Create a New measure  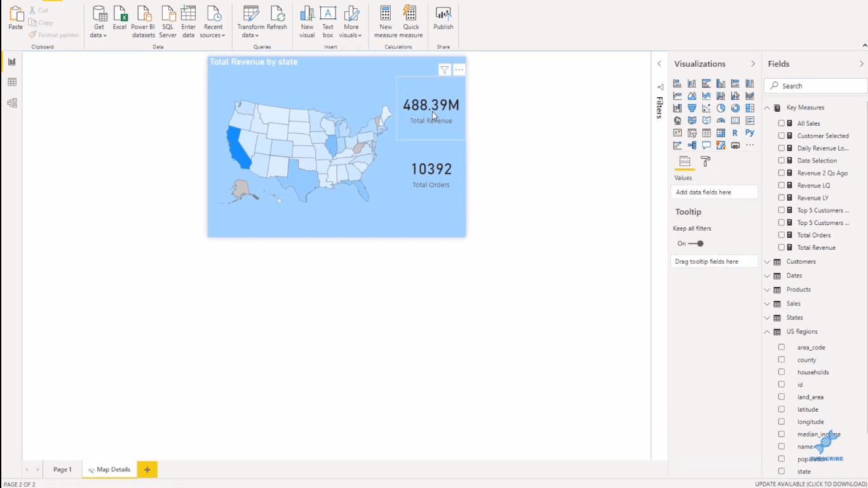point(386,22)
